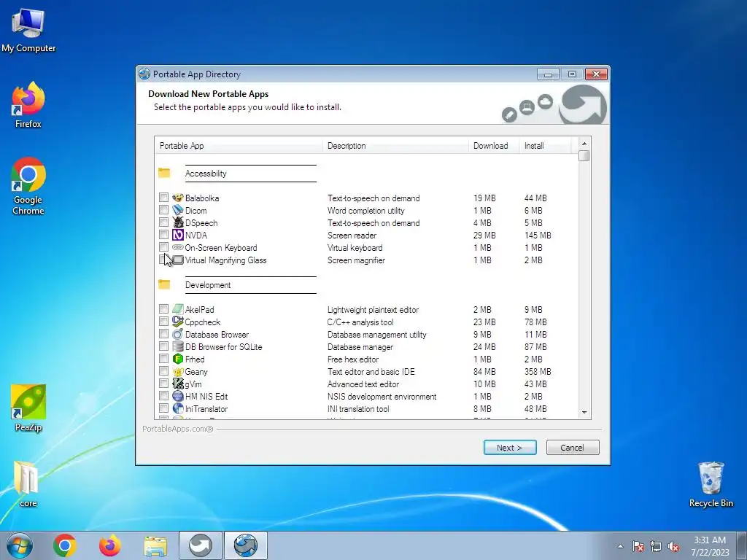This screenshot has width=747, height=560.
Task: Click the Database Browser app icon
Action: click(178, 334)
